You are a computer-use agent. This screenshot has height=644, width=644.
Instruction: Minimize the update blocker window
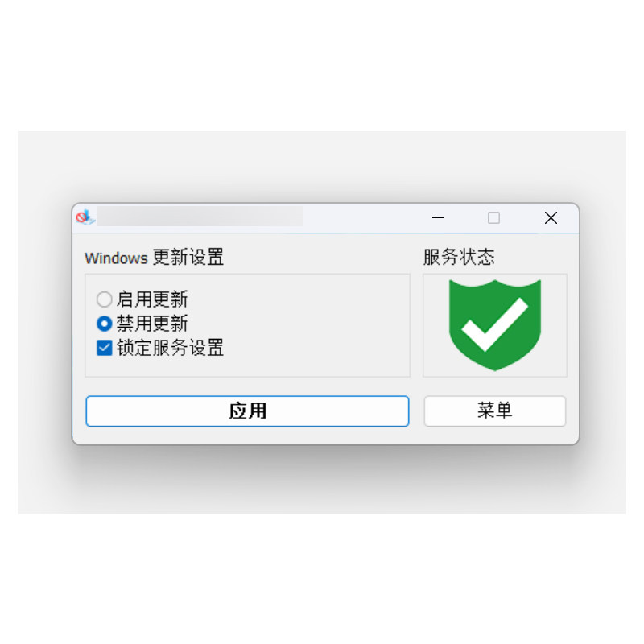[x=438, y=217]
